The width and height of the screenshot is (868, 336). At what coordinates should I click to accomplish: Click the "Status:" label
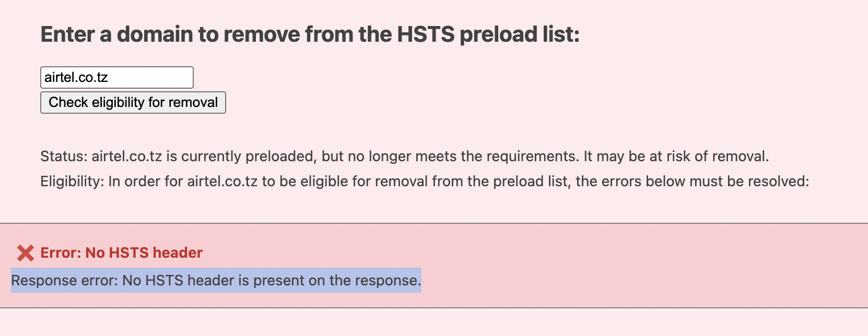[x=64, y=157]
